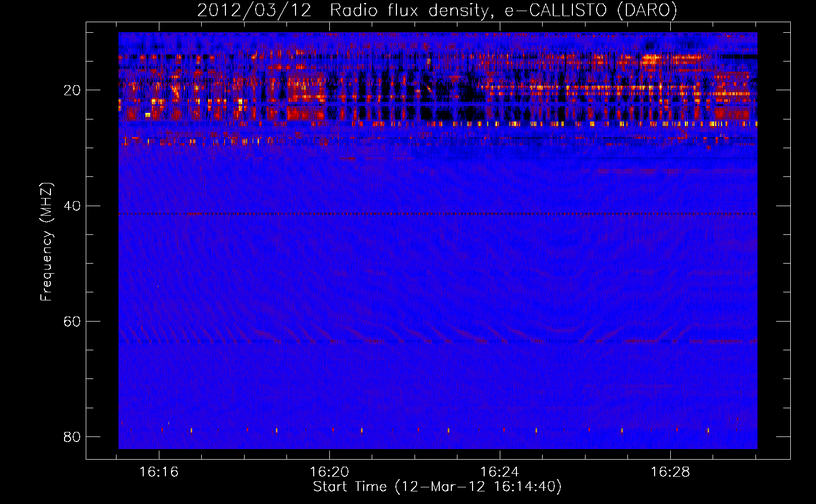Click the y-axis tick label '20'
The width and height of the screenshot is (816, 504).
(72, 90)
